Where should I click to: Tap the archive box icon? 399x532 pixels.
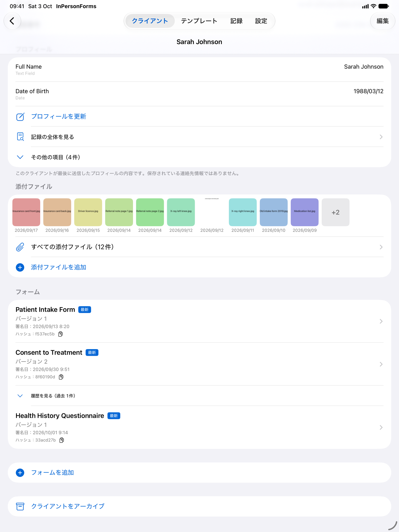pos(20,506)
